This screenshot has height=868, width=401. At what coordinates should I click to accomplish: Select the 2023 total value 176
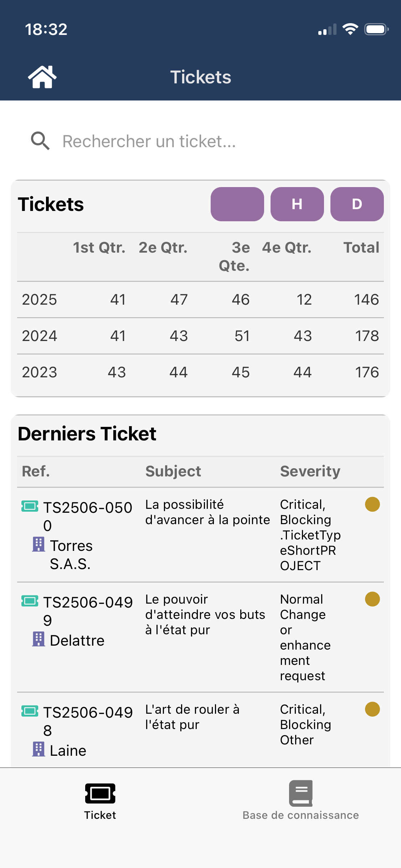point(367,372)
